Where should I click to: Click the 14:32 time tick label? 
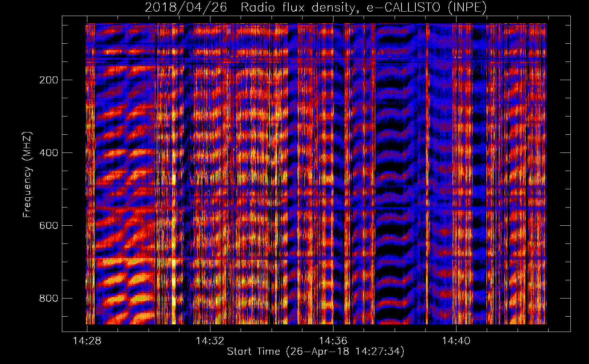(x=210, y=341)
